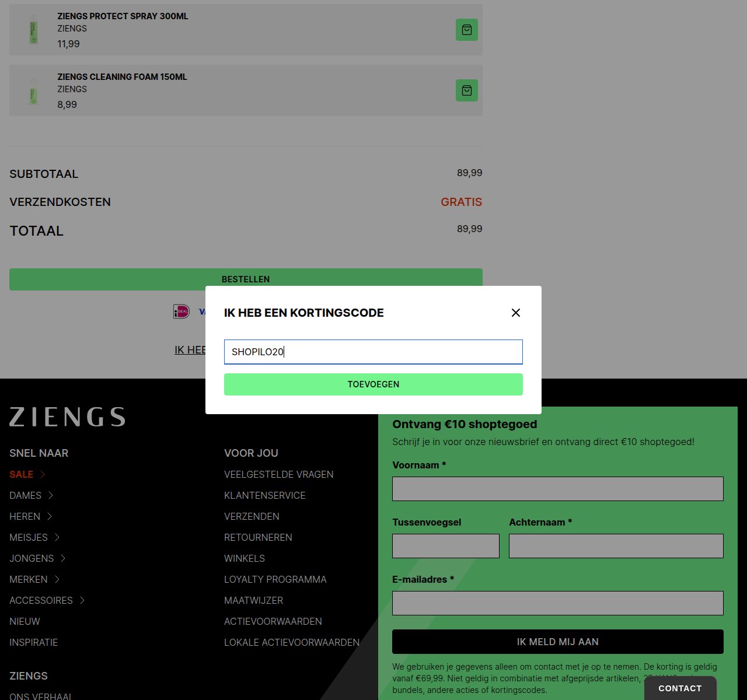Open Veelgestelde Vragen link

coord(279,474)
